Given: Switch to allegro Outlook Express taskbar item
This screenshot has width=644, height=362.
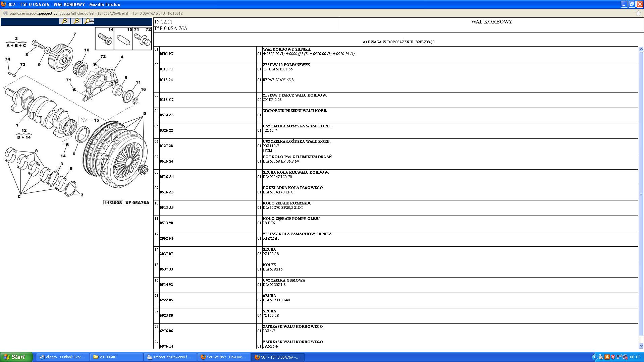Looking at the screenshot, I should (x=62, y=357).
